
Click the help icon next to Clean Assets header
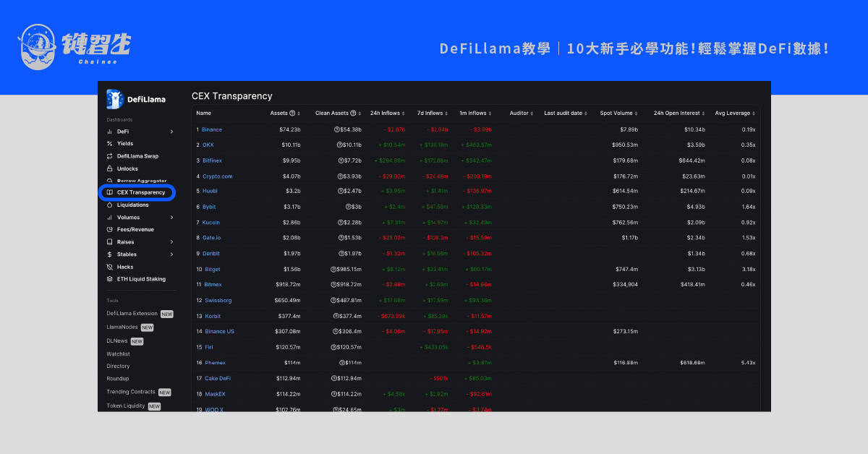353,113
